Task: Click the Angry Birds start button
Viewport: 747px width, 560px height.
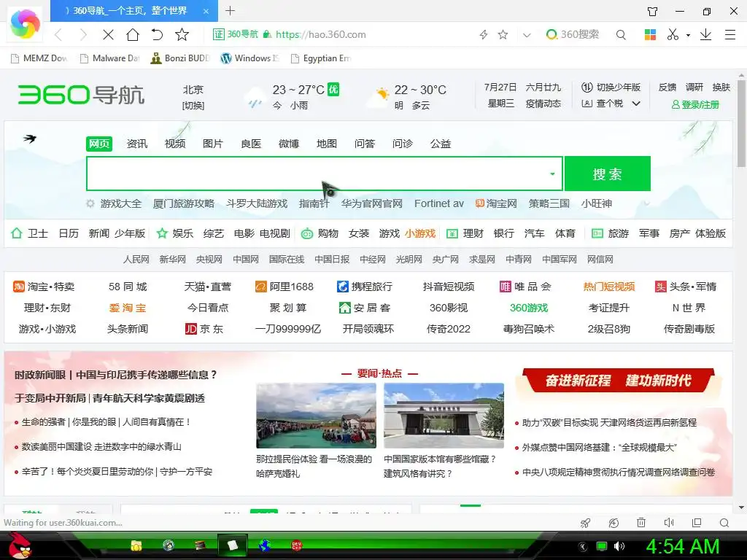Action: [20, 545]
